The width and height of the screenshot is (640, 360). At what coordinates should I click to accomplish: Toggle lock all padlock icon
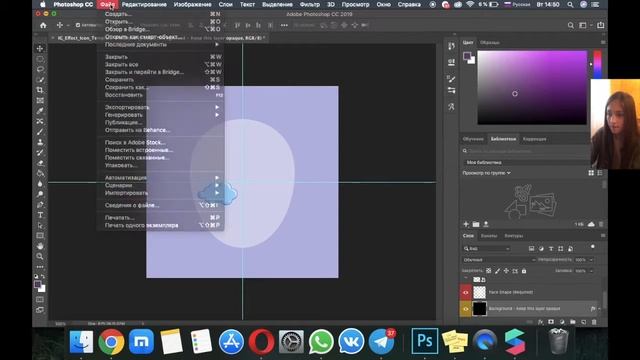point(524,271)
